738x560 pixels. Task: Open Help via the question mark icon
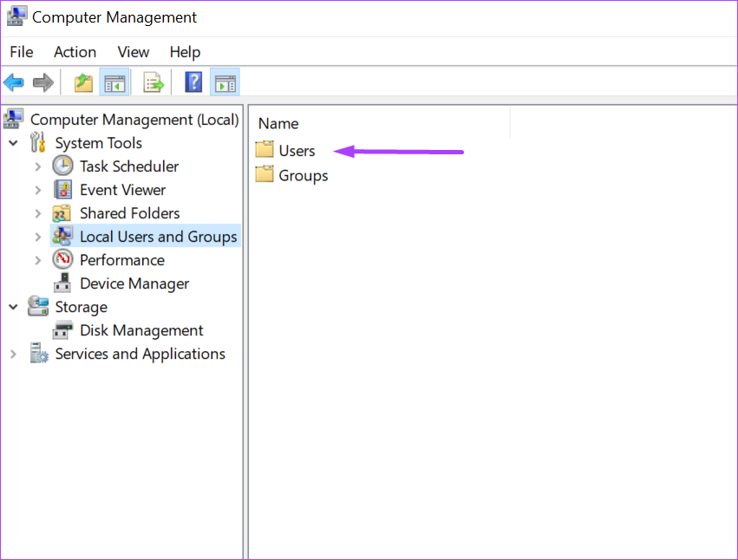click(193, 82)
